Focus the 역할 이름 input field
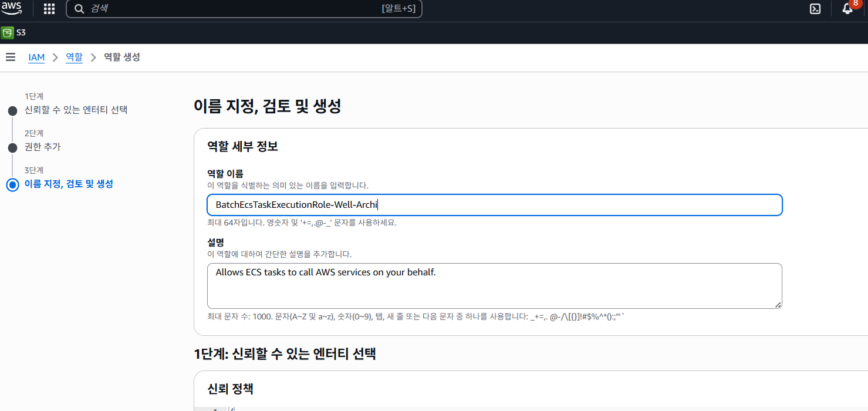Screen dimensions: 868x411 click(x=494, y=205)
